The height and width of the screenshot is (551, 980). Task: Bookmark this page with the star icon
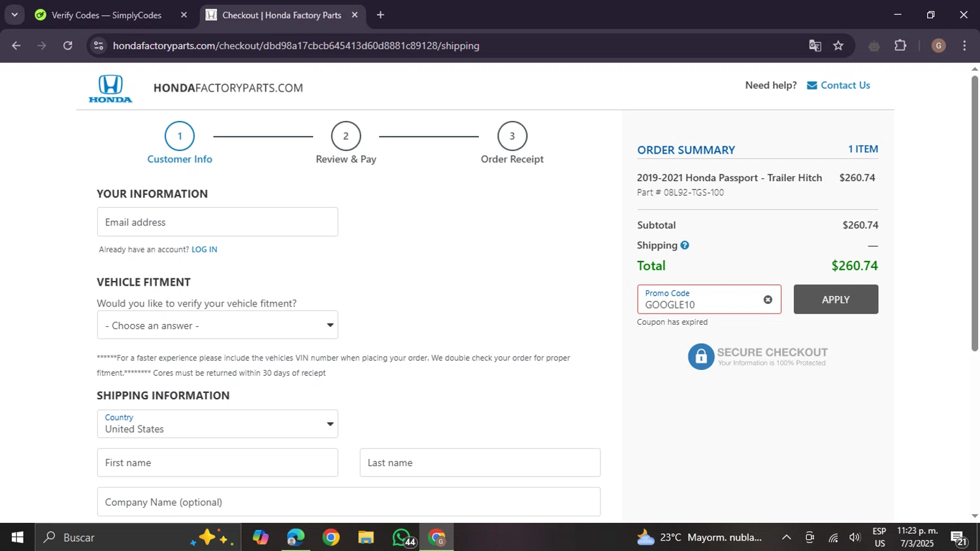coord(838,46)
